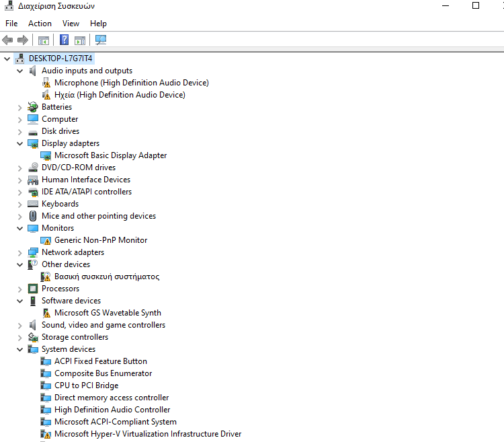The image size is (504, 442).
Task: Open the Help menu
Action: (98, 24)
